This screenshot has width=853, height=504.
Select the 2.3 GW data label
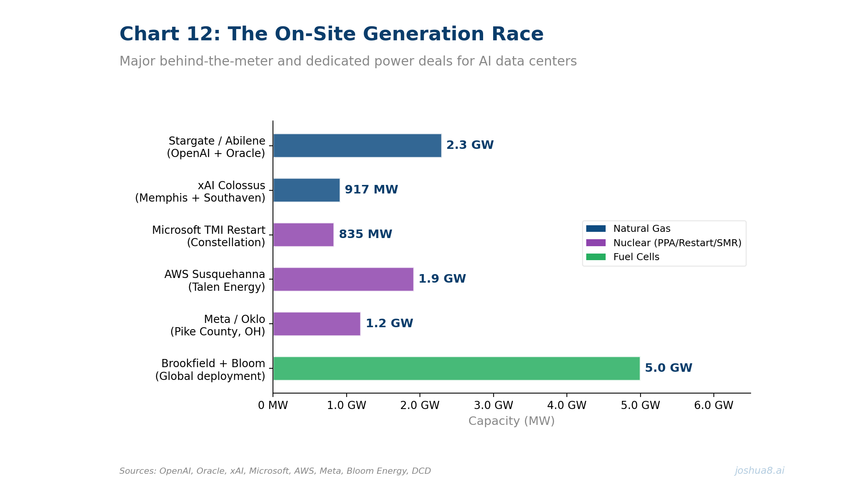pos(470,144)
